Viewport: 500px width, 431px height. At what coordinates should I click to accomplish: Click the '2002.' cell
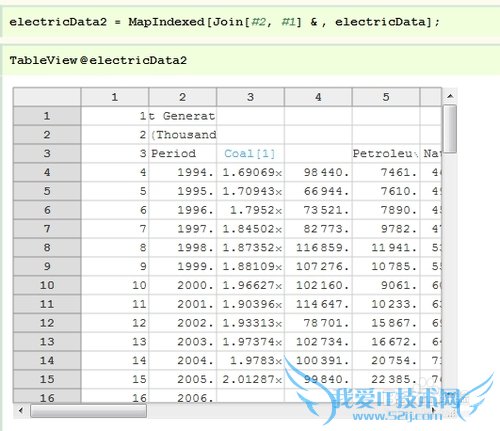pos(183,323)
